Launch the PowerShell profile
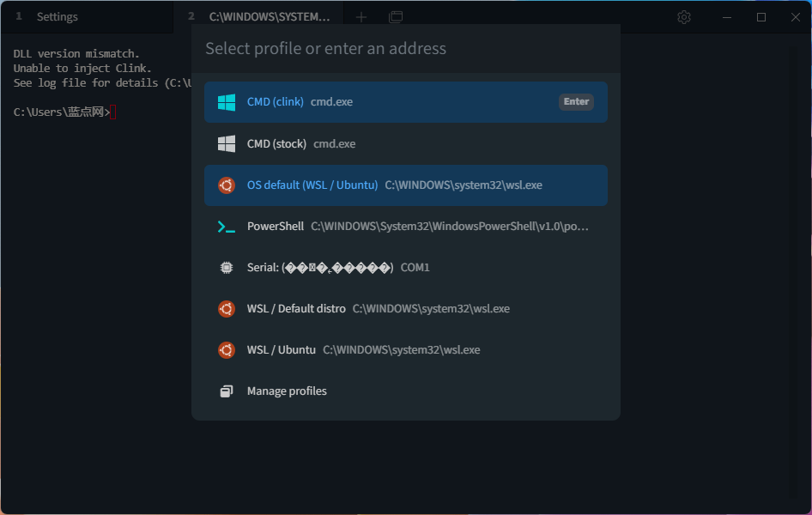 coord(405,227)
